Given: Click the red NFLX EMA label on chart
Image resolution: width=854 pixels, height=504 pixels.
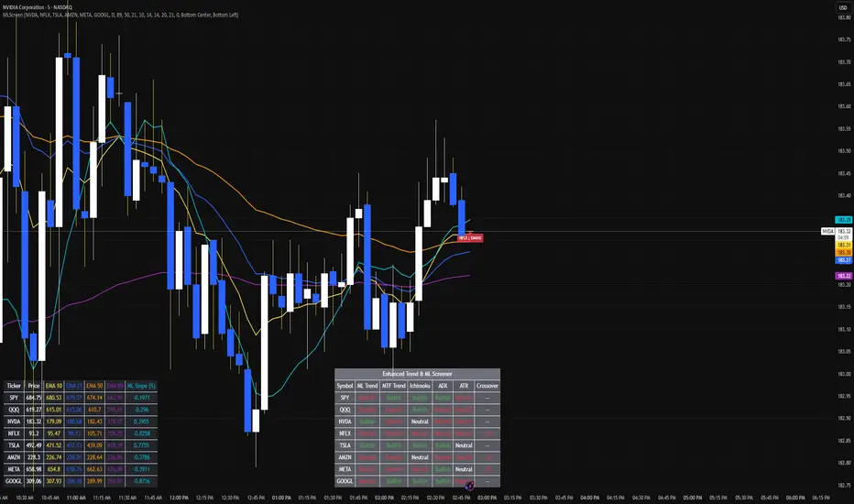Looking at the screenshot, I should point(470,238).
